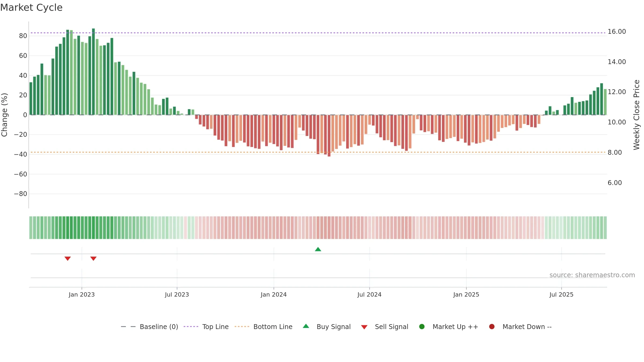Click the 16.00 price axis label
The image size is (644, 362).
[x=617, y=32]
